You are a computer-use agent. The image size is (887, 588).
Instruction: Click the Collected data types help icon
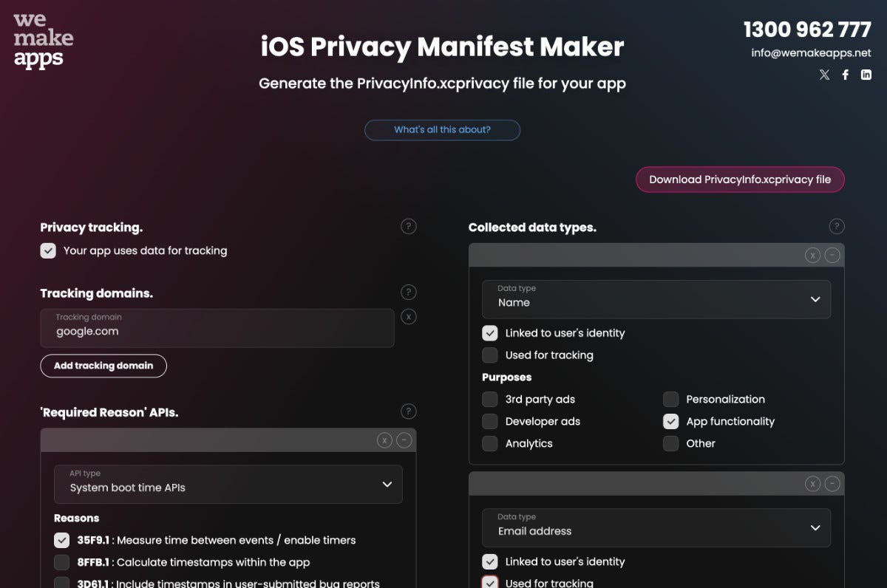pyautogui.click(x=837, y=226)
